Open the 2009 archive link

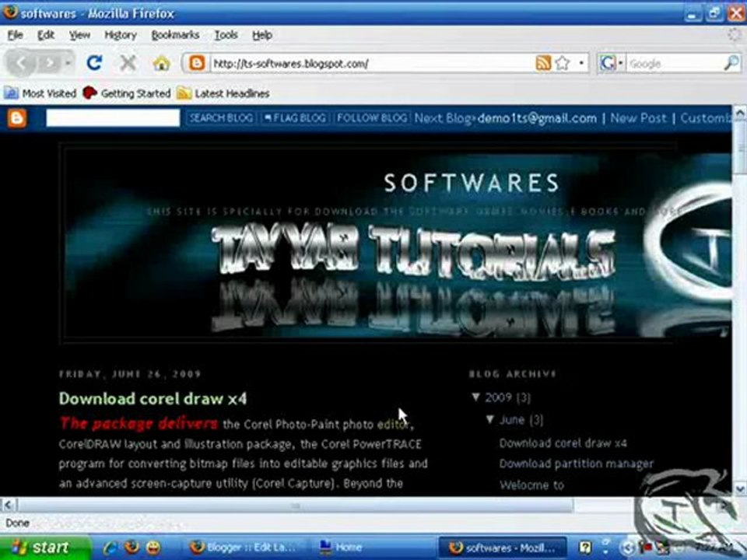[x=498, y=397]
